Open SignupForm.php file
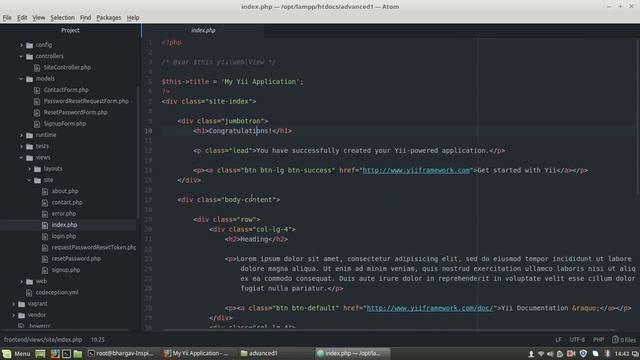This screenshot has height=360, width=640. pos(64,124)
